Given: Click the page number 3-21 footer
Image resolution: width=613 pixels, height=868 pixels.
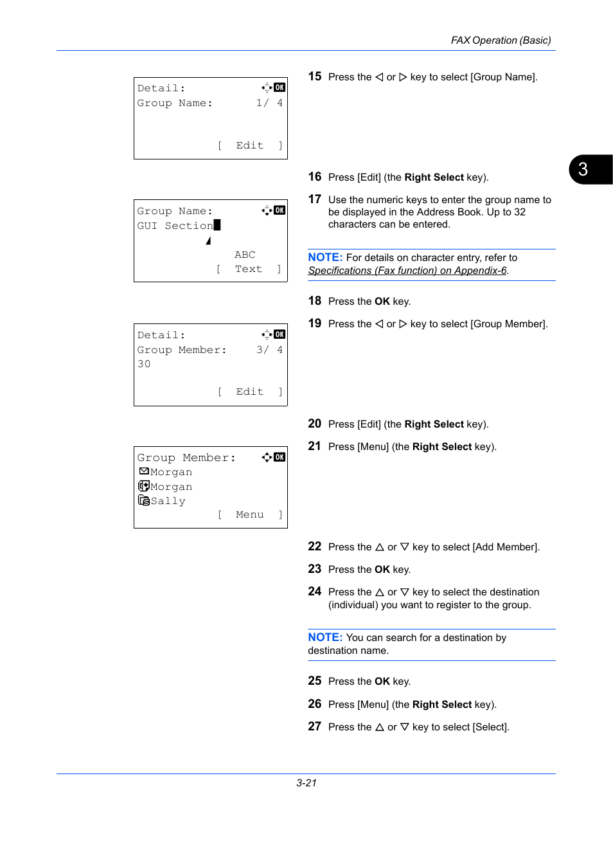Looking at the screenshot, I should tap(306, 783).
